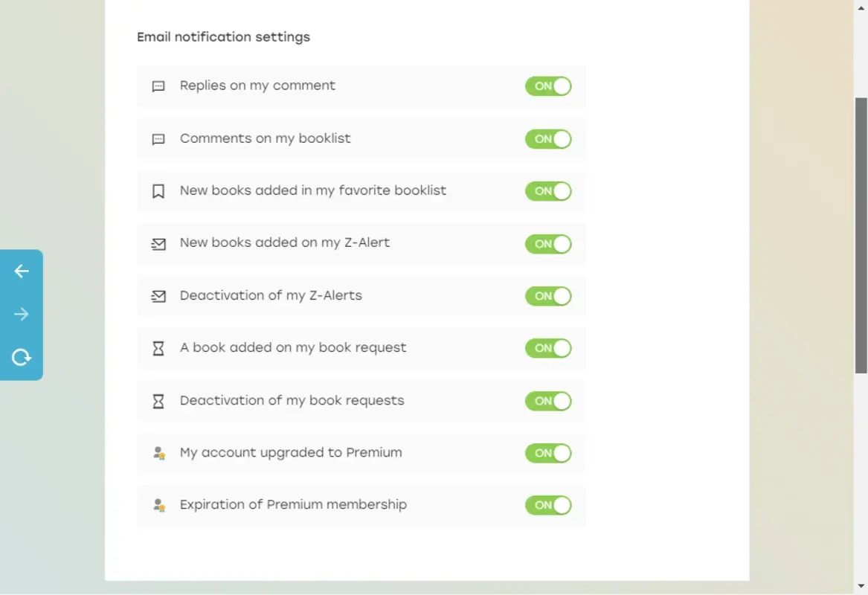Toggle off New books added on my Z-Alert

548,243
